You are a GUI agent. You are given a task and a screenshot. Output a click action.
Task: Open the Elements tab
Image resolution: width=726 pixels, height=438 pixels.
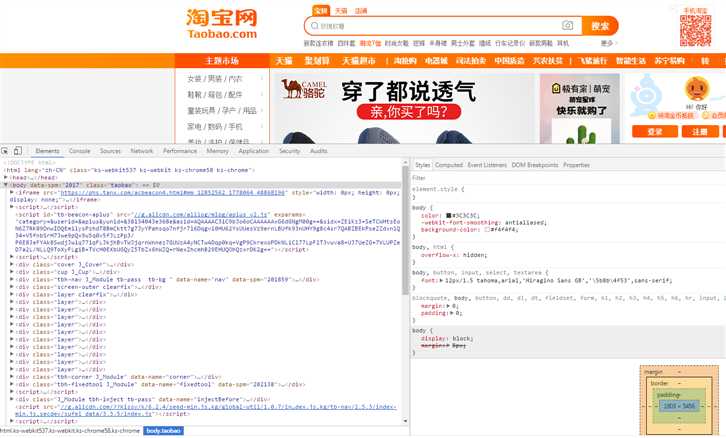tap(47, 151)
